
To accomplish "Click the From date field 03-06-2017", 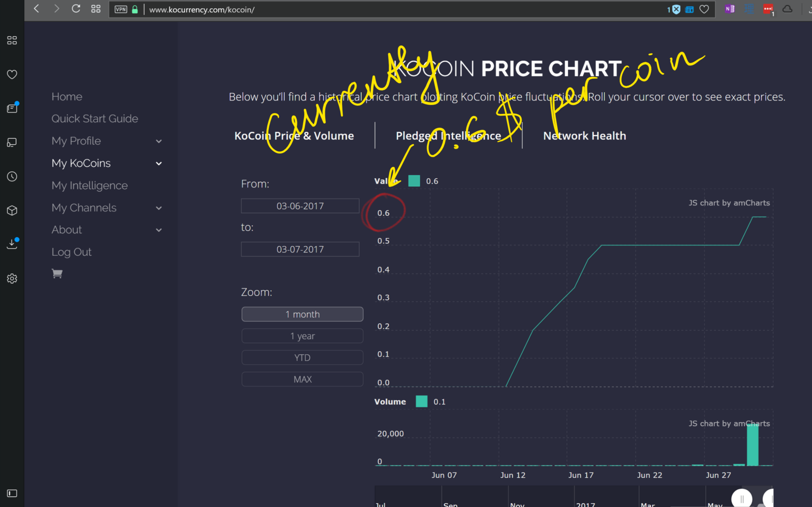I will [300, 206].
